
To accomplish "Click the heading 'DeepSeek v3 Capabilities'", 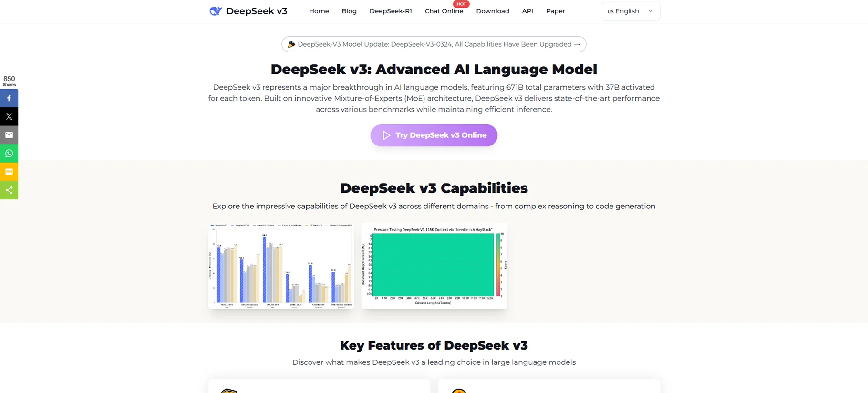I will (x=434, y=188).
